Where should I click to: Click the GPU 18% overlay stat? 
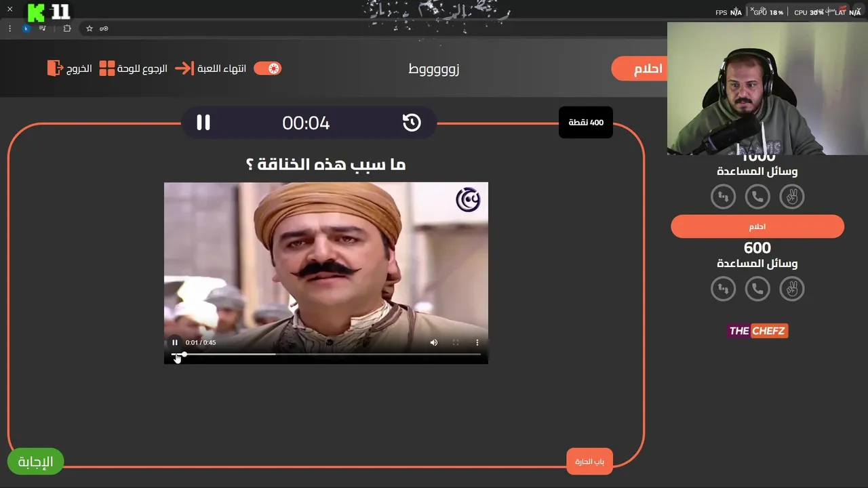click(x=768, y=12)
